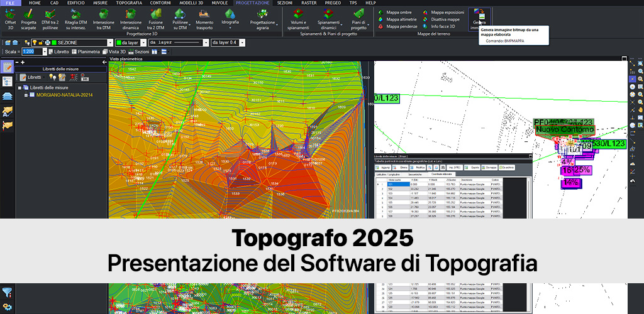Show the Mappa pendenze
This screenshot has height=314, width=644.
coord(397,26)
